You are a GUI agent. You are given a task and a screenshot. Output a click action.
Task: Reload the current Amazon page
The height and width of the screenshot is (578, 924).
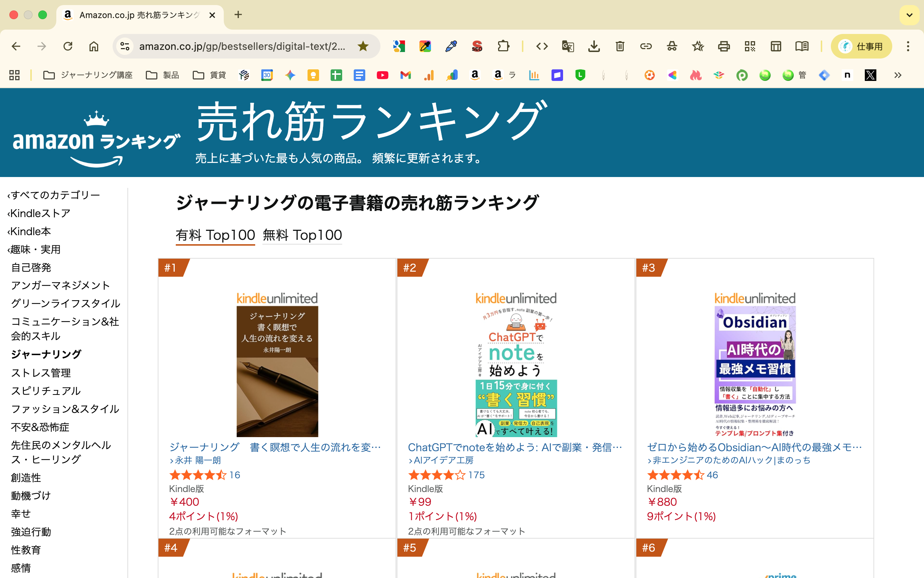pos(68,46)
